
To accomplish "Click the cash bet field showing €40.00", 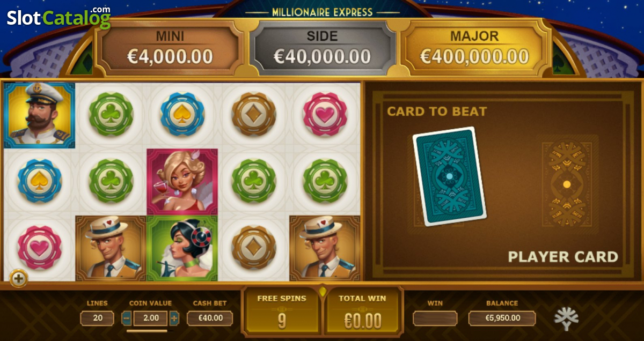I will coord(210,318).
